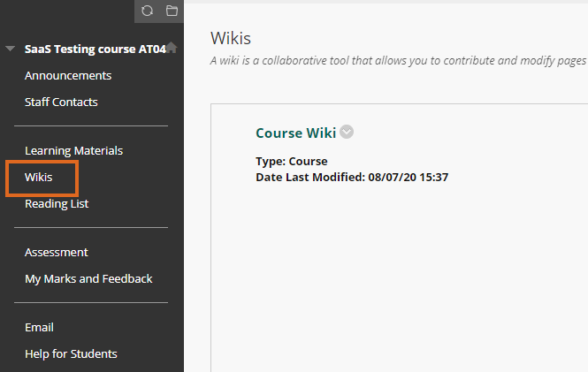588x372 pixels.
Task: Open the folder view icon
Action: (x=172, y=11)
